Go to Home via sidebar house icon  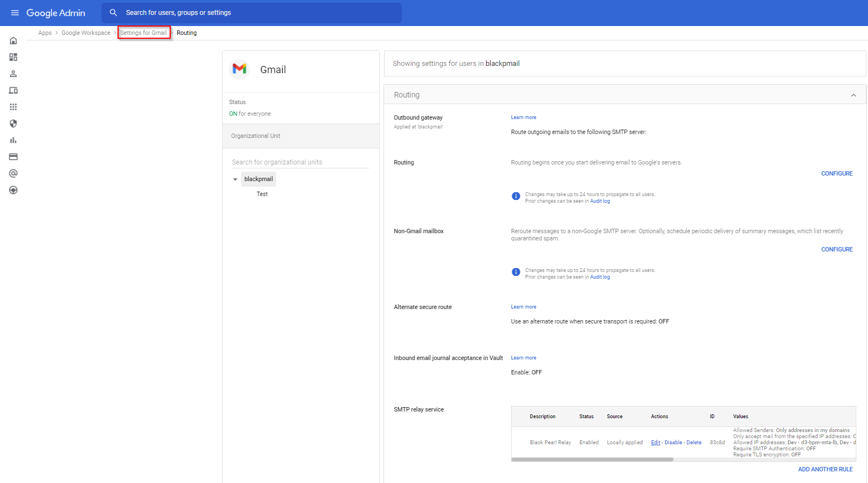click(x=13, y=40)
